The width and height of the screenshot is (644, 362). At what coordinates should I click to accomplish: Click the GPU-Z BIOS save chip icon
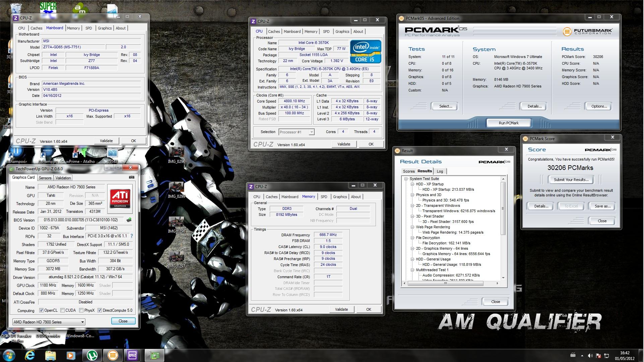pyautogui.click(x=129, y=220)
